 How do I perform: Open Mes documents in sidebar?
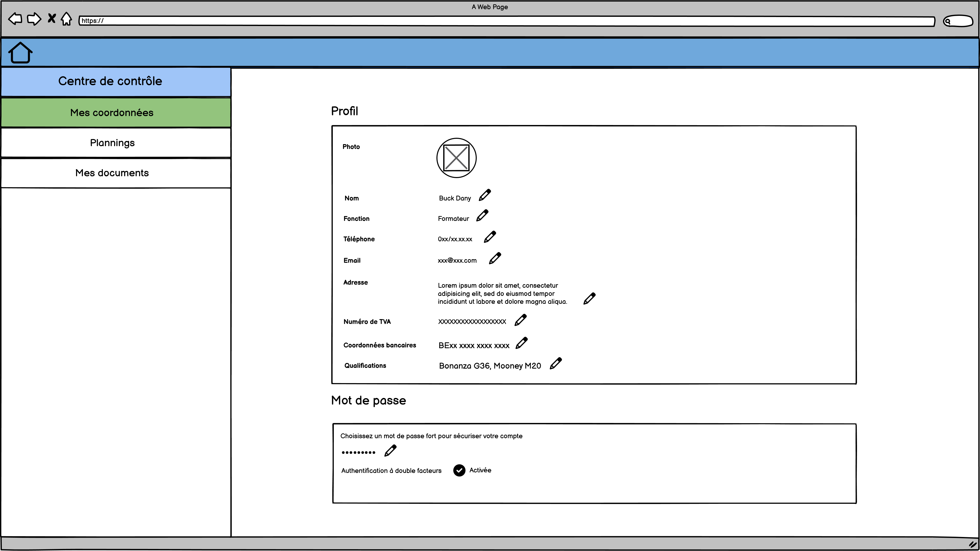[x=116, y=173]
